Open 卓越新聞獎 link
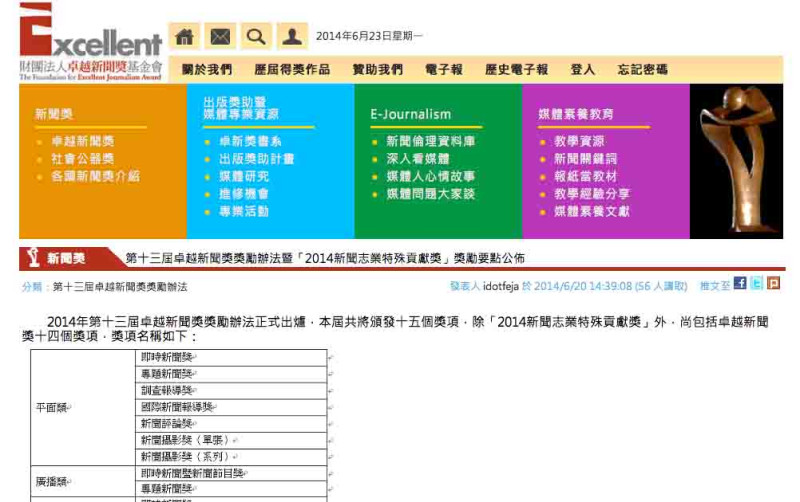The width and height of the screenshot is (800, 502). pos(83,141)
